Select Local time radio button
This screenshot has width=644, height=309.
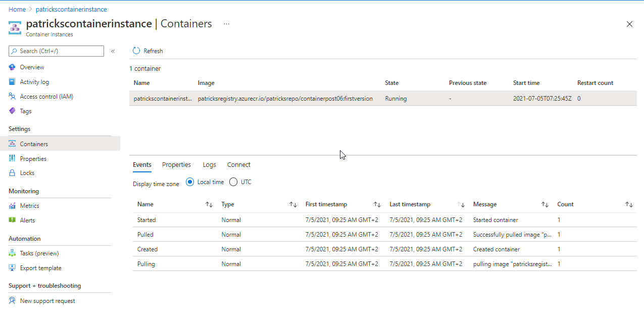click(x=190, y=182)
